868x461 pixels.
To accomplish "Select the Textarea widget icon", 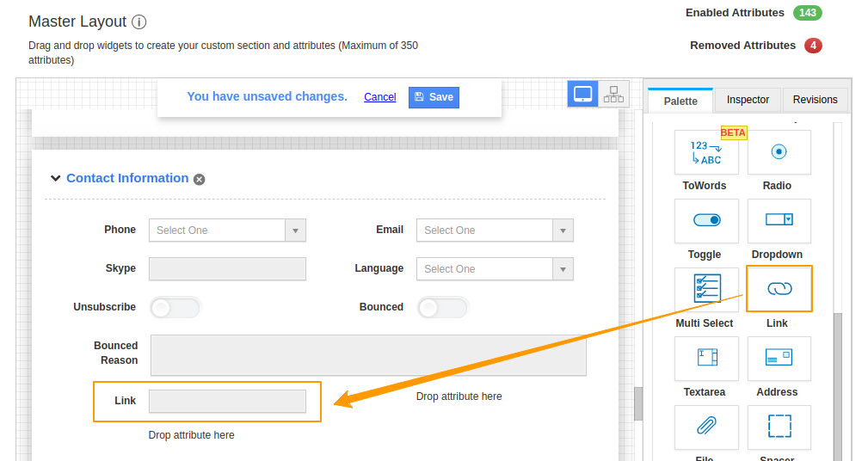I will pos(706,358).
